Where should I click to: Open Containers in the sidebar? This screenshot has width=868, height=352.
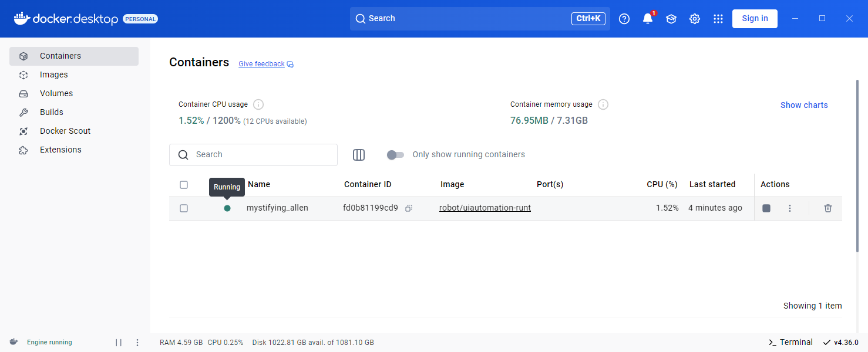[x=74, y=56]
